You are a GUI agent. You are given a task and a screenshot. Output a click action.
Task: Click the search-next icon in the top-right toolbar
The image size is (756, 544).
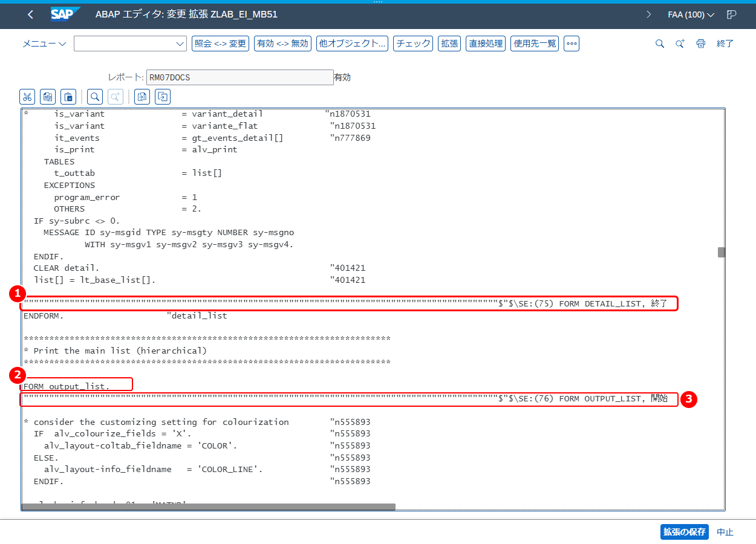(x=680, y=44)
